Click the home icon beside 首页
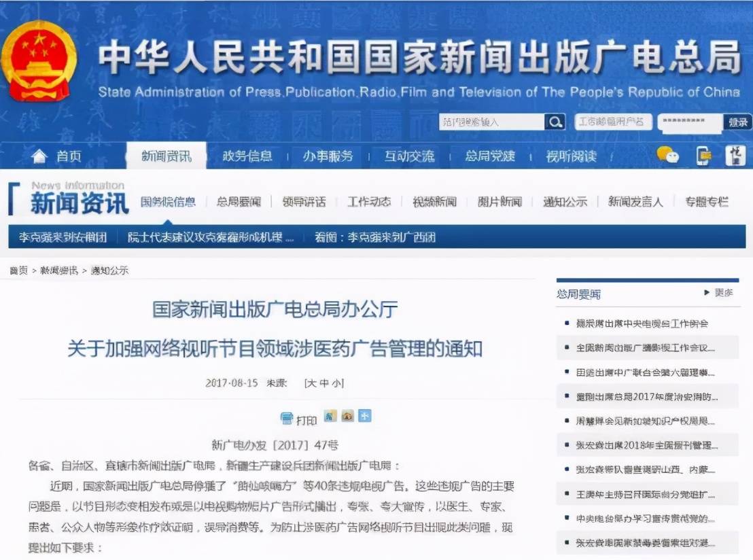The height and width of the screenshot is (560, 753). pyautogui.click(x=39, y=156)
